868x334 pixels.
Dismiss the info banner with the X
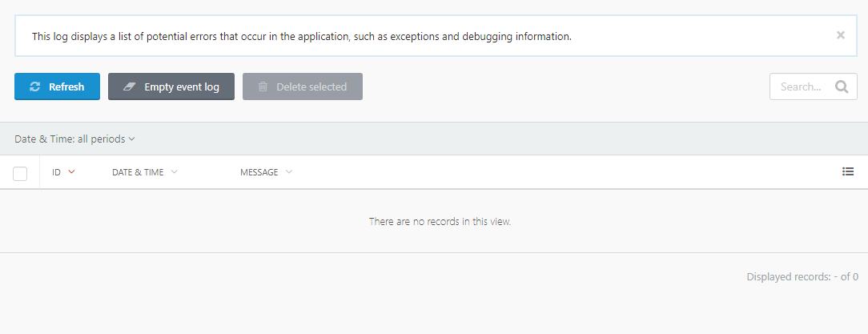pyautogui.click(x=840, y=35)
